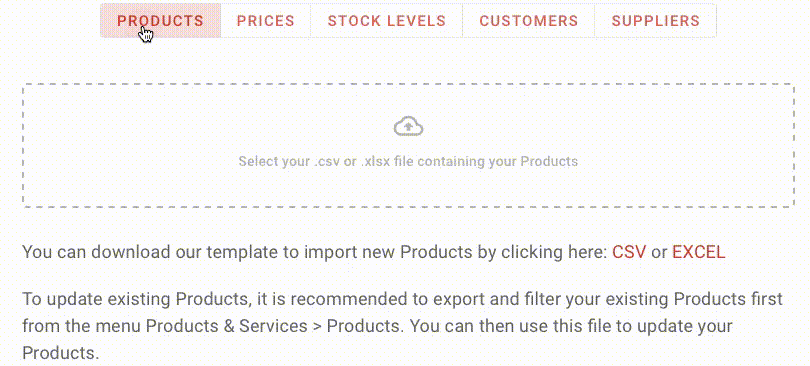Click the products file selection area
810x366 pixels.
coord(408,146)
